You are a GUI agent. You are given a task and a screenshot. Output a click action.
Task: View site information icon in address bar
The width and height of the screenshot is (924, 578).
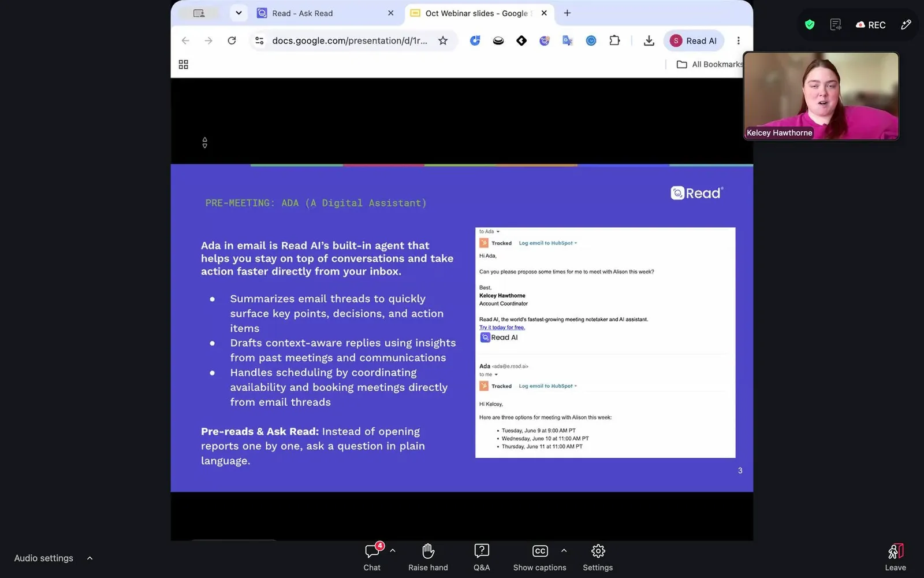(259, 40)
